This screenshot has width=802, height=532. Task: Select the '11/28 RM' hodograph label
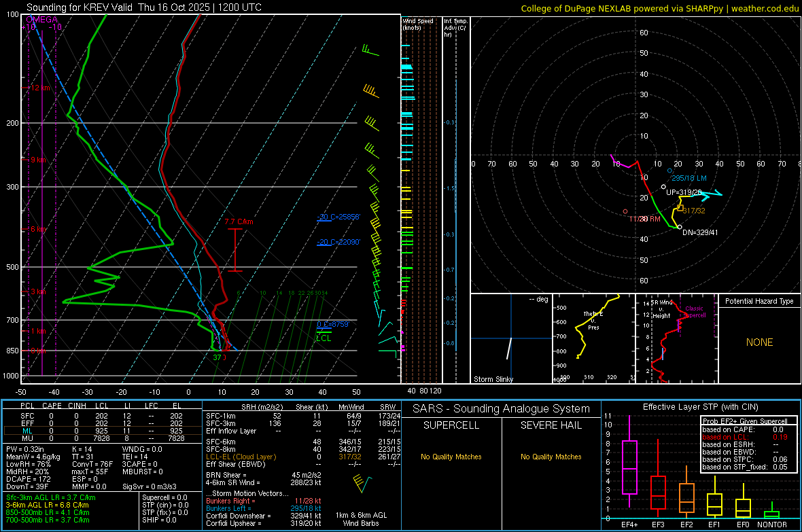coord(644,219)
